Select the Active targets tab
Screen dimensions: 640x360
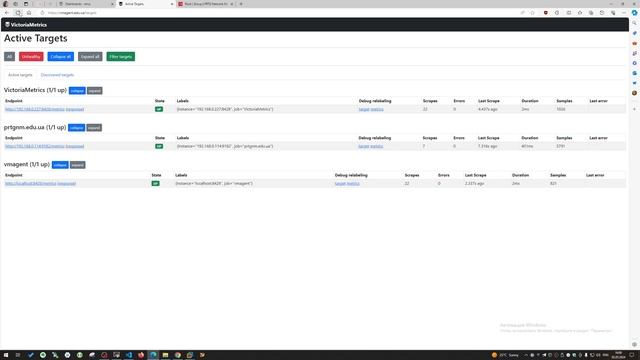point(20,75)
